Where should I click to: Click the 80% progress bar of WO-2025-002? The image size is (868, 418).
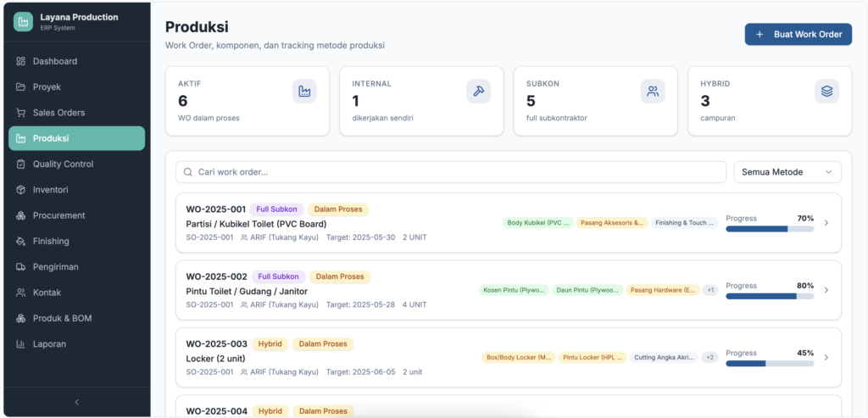click(x=770, y=296)
